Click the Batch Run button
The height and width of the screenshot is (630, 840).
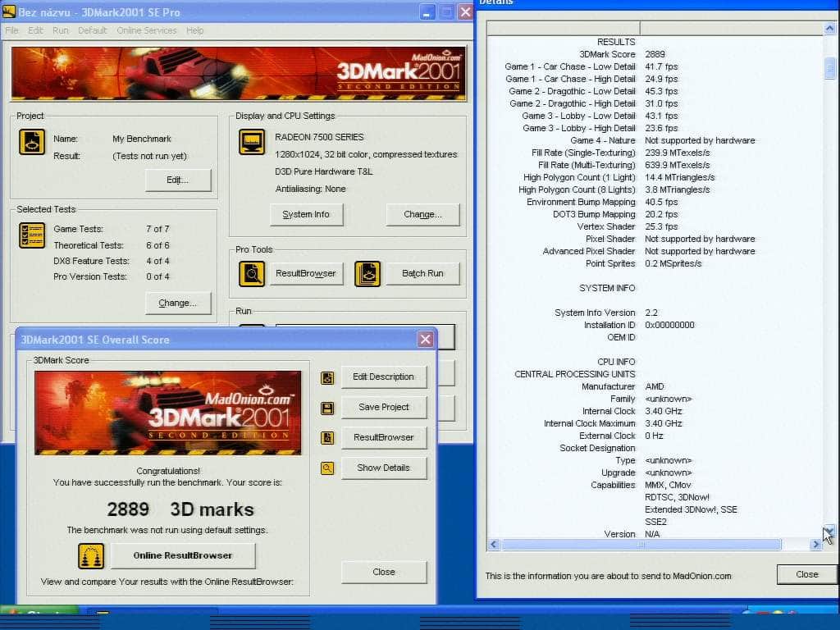[x=422, y=274]
